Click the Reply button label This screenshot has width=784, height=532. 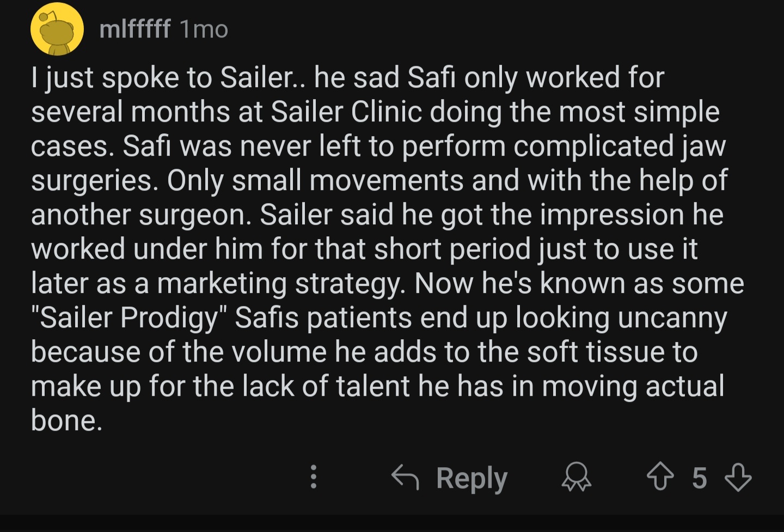coord(471,478)
